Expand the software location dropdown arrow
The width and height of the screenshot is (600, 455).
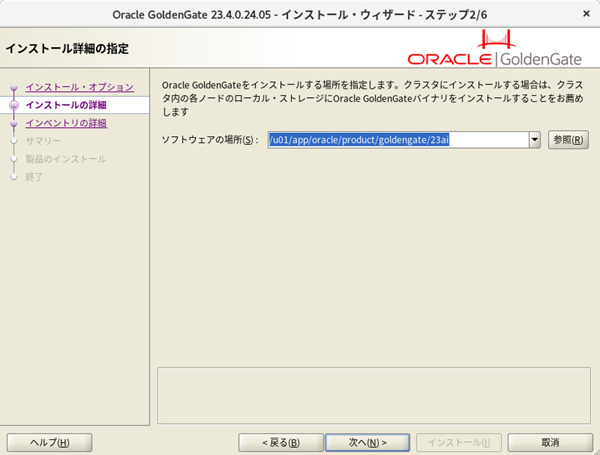[535, 140]
